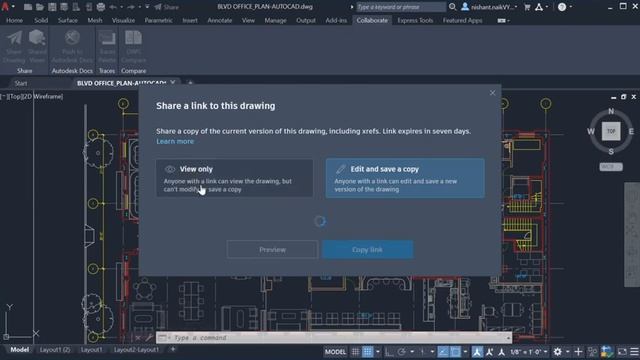Expand object snap settings dropdown arrow

click(x=465, y=352)
